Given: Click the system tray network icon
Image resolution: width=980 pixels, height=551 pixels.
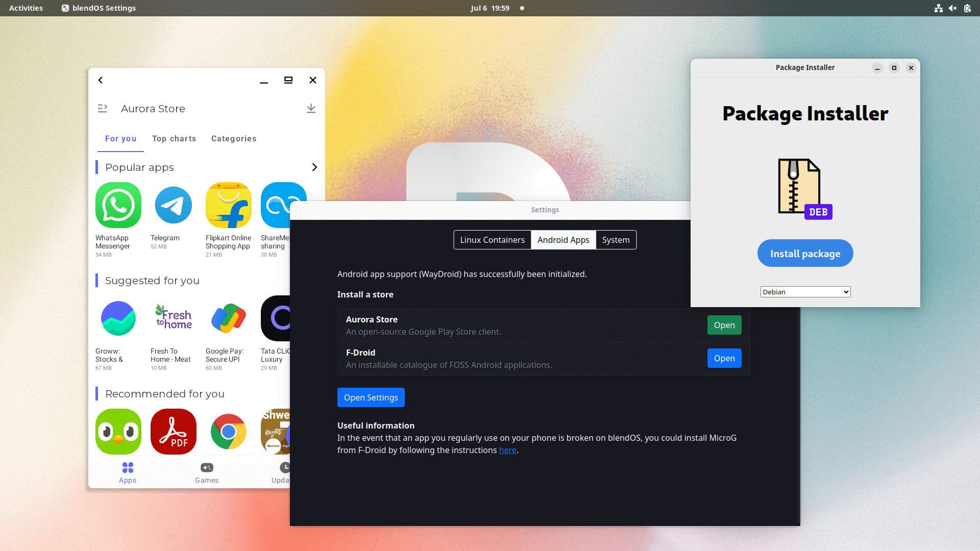Looking at the screenshot, I should 938,8.
